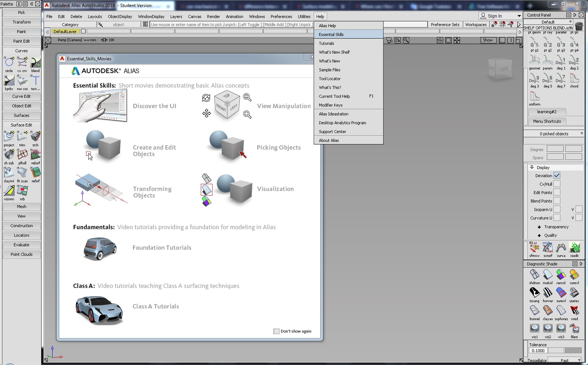Screen dimensions: 588x365
Task: Select the blend curve tool
Action: [35, 62]
